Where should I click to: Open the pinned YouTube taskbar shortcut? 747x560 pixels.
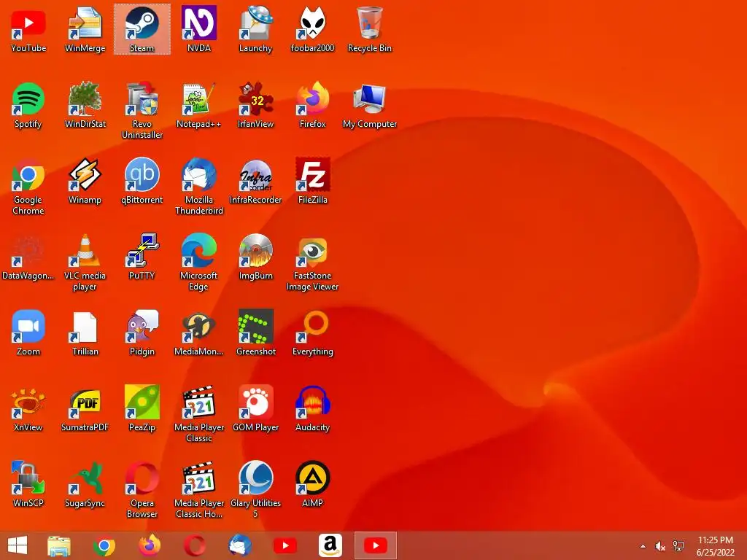pyautogui.click(x=285, y=545)
